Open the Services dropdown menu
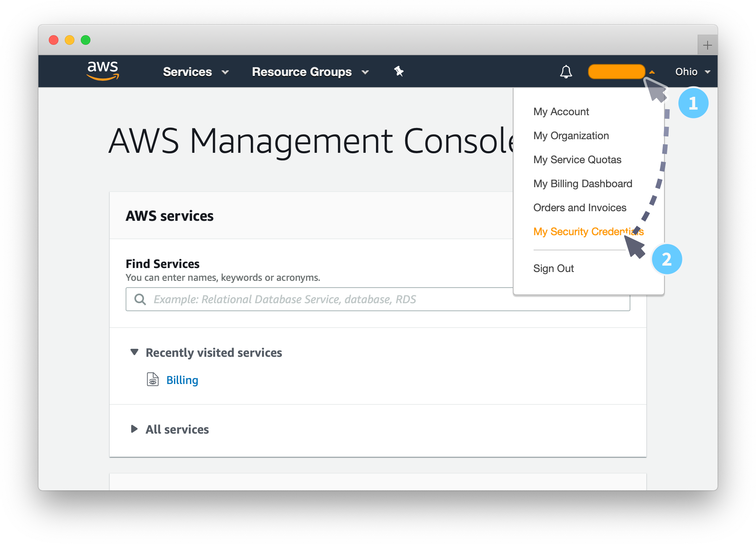 pos(196,72)
